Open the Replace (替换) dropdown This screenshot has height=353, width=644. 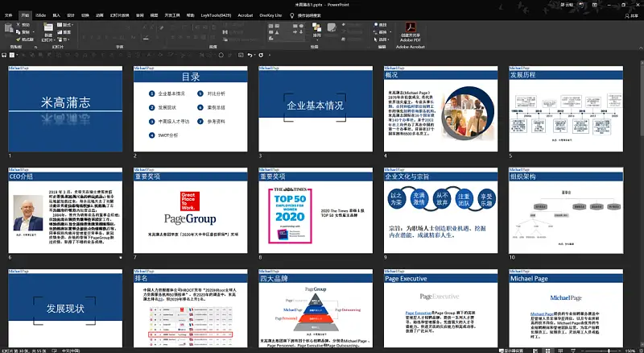point(381,32)
